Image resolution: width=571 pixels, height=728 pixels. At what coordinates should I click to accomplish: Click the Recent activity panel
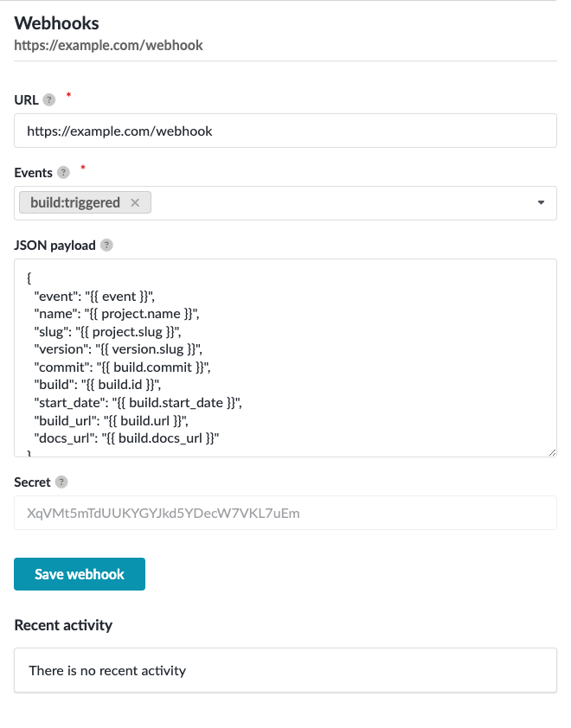point(285,670)
